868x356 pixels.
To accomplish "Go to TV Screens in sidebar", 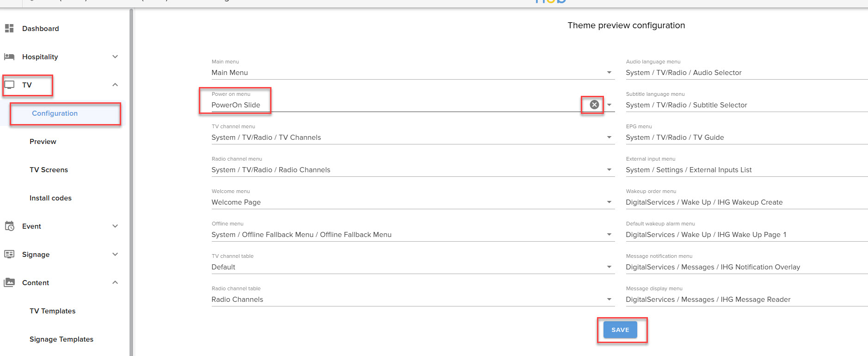I will tap(49, 170).
